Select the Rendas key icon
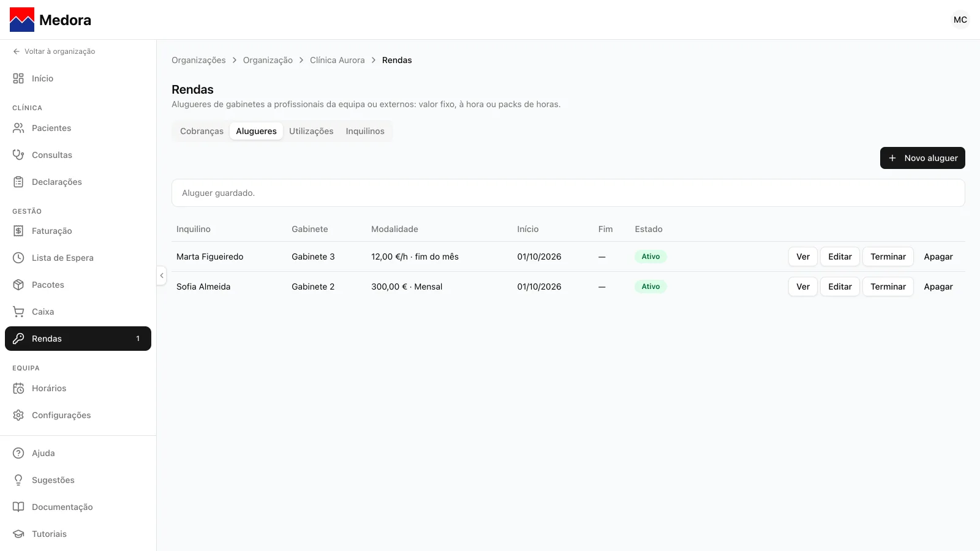 [x=18, y=339]
